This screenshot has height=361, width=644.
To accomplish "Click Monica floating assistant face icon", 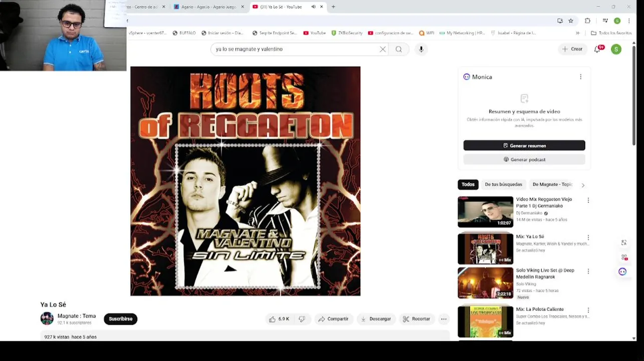I will tap(622, 271).
